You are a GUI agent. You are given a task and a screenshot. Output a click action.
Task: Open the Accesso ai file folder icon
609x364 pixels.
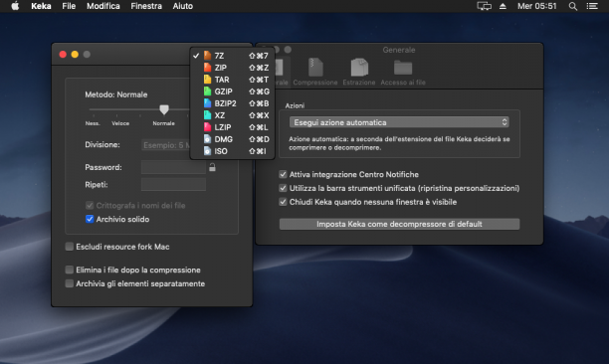point(403,68)
